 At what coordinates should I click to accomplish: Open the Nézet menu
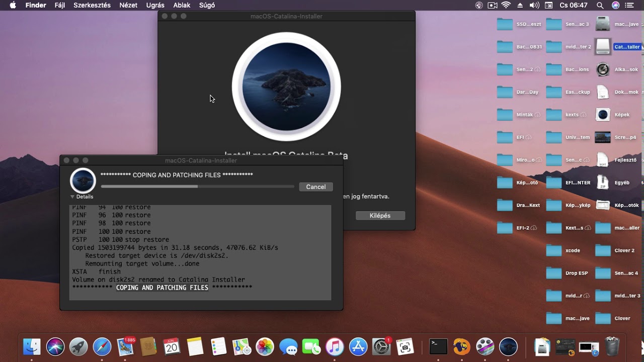(129, 5)
